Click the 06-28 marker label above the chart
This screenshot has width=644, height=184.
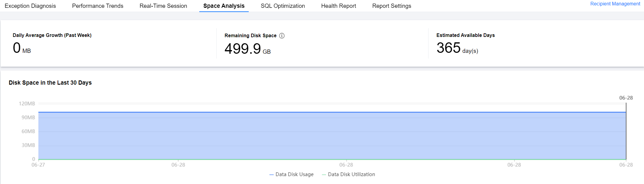pyautogui.click(x=626, y=98)
